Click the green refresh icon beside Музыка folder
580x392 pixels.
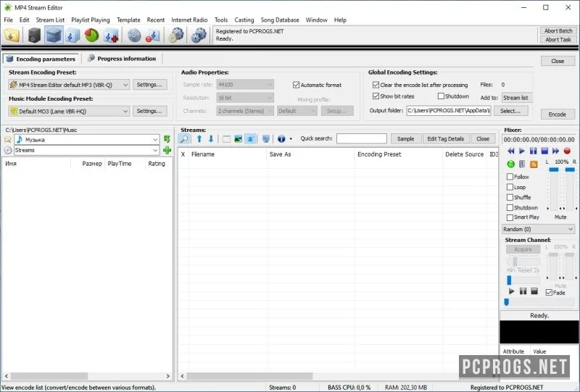click(167, 139)
